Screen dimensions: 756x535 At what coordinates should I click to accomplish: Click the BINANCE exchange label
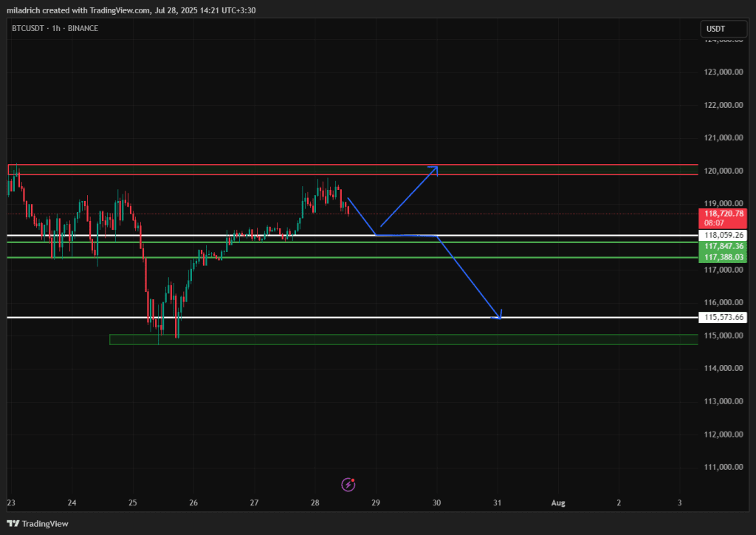point(82,28)
